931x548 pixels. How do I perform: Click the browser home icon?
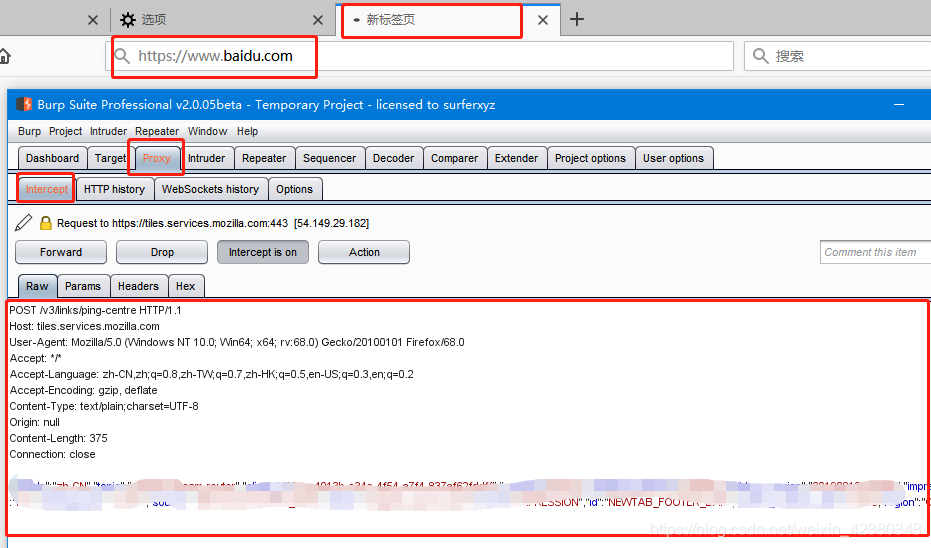[4, 56]
